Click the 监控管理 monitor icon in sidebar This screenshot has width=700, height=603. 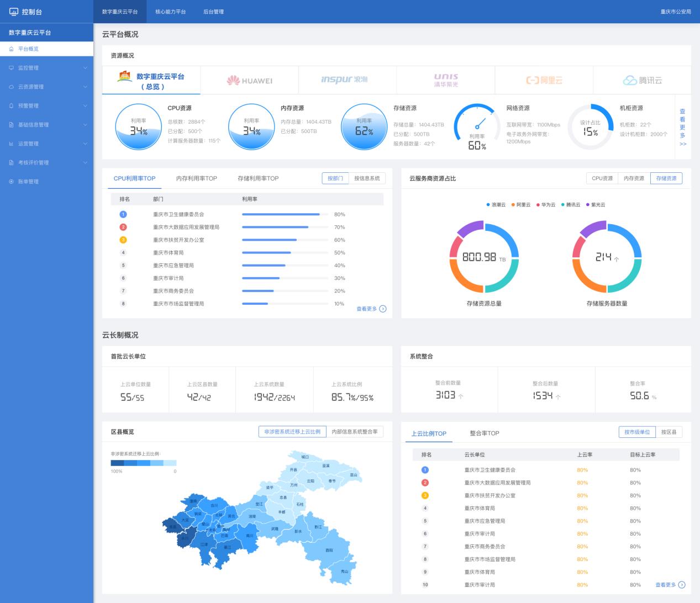tap(11, 68)
